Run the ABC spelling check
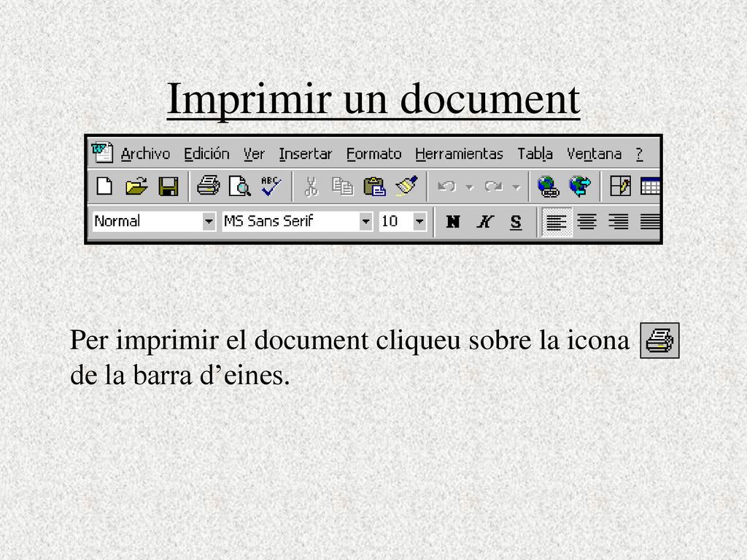 tap(271, 186)
